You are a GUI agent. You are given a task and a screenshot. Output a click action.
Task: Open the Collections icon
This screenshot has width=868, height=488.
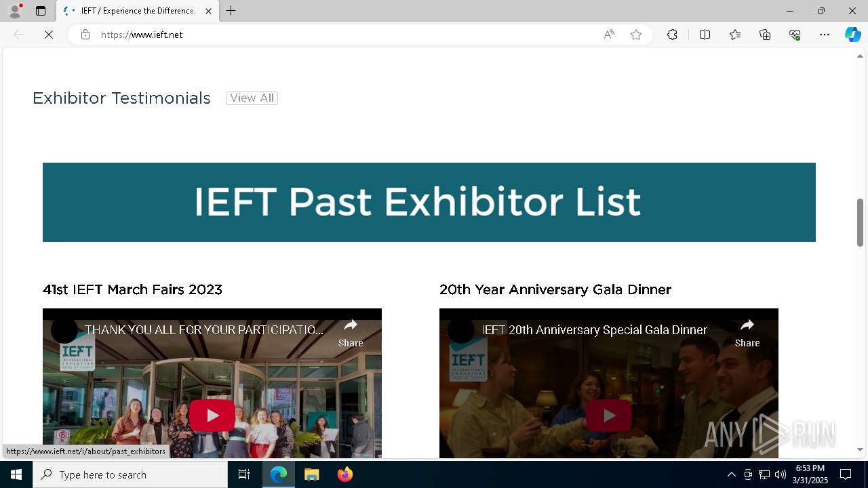click(x=765, y=35)
